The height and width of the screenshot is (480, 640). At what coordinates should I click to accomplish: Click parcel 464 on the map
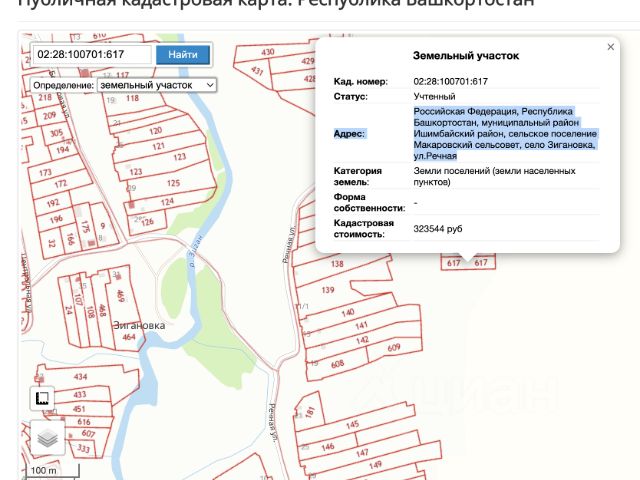click(129, 337)
